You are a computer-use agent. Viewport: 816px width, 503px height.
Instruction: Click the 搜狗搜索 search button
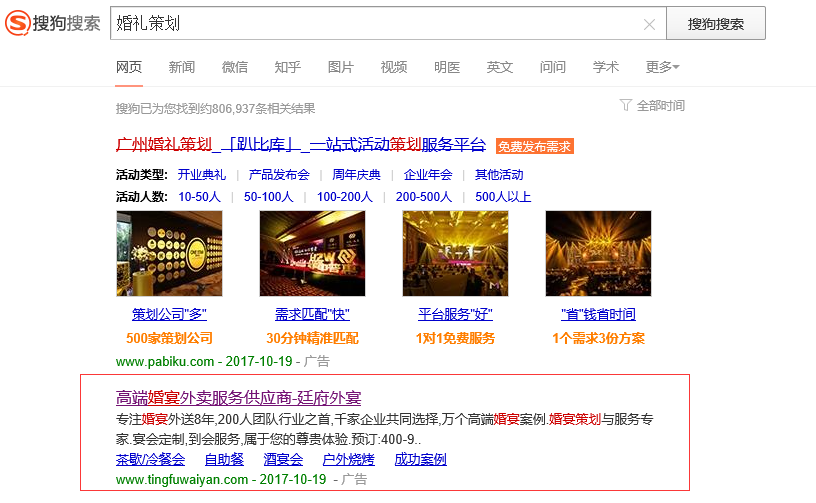(715, 24)
